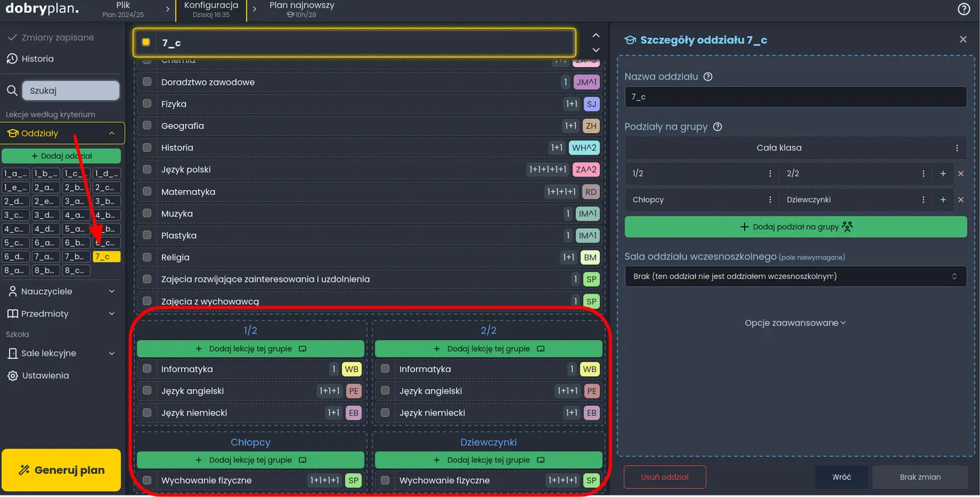
Task: Open the Plik menu
Action: pos(123,10)
